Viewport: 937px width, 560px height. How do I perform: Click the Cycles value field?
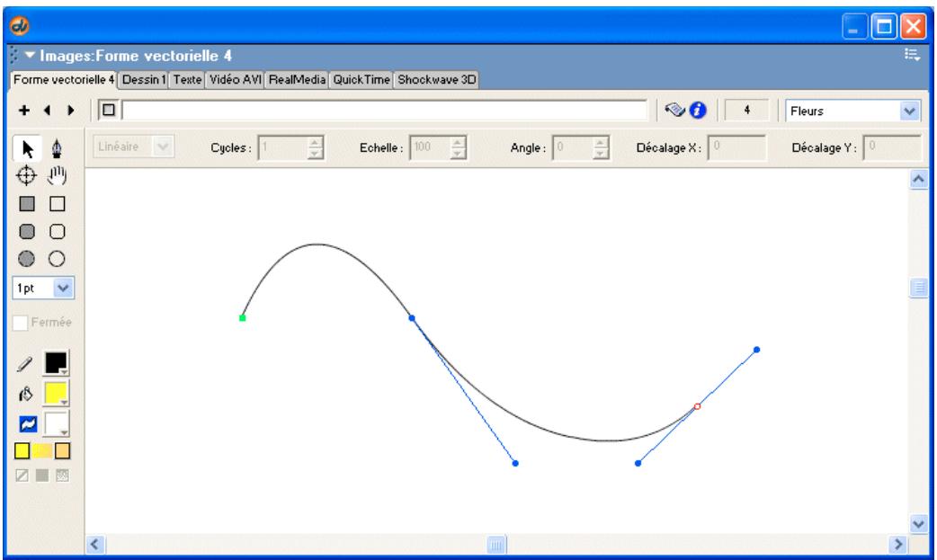282,147
